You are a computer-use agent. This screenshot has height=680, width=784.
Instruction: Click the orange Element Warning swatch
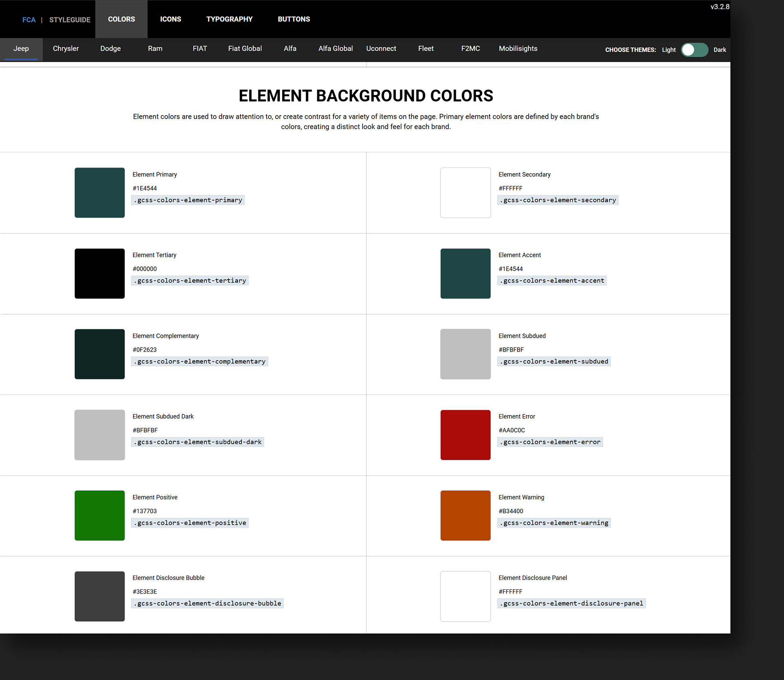click(465, 515)
